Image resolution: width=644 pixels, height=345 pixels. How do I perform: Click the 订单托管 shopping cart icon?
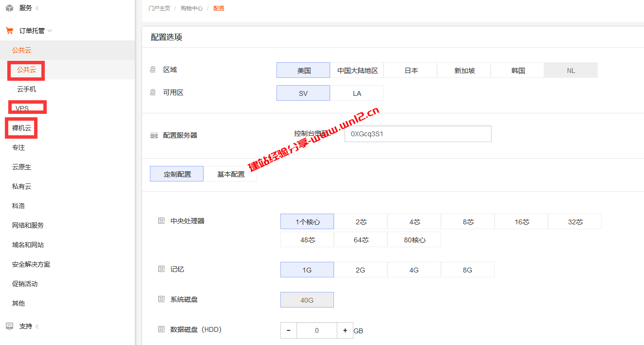pyautogui.click(x=9, y=31)
